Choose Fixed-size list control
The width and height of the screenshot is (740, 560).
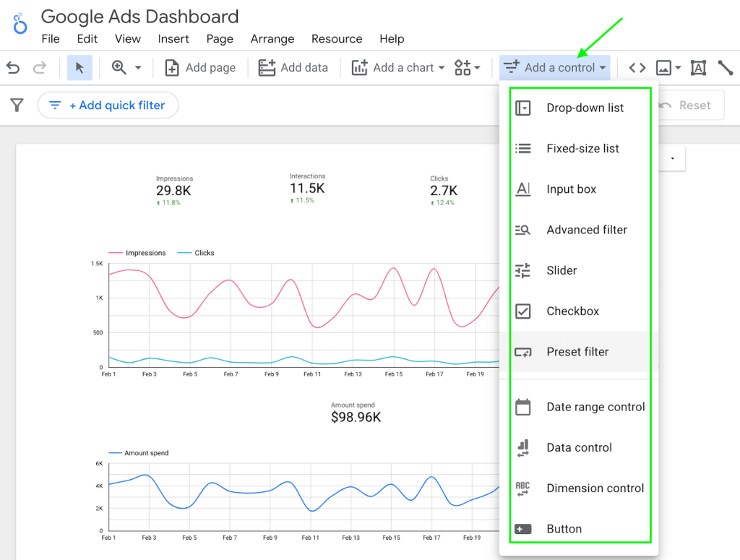coord(580,149)
